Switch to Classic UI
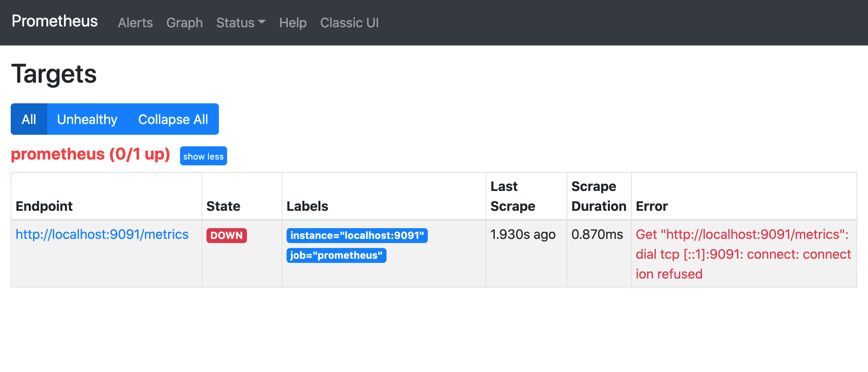Image resolution: width=868 pixels, height=372 pixels. [349, 23]
